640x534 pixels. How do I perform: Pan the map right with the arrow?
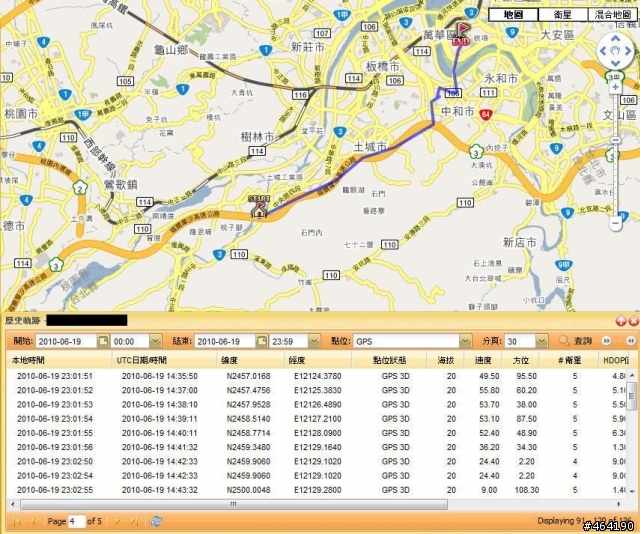pos(628,51)
